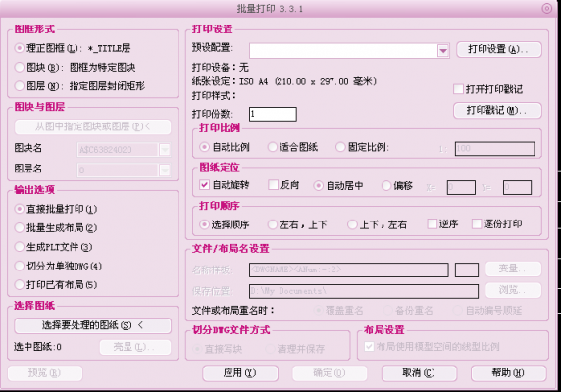Open the 图块名 dropdown arrow
This screenshot has height=392, width=561.
(x=165, y=150)
